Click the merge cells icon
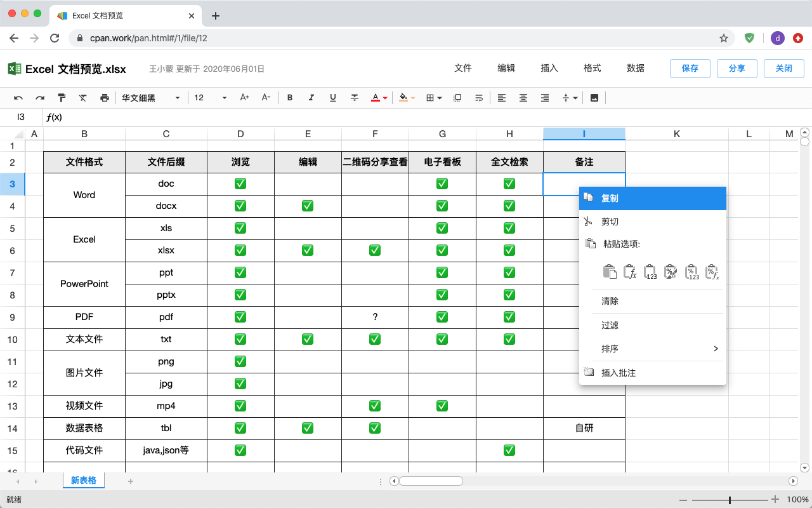Viewport: 812px width, 508px height. (457, 98)
